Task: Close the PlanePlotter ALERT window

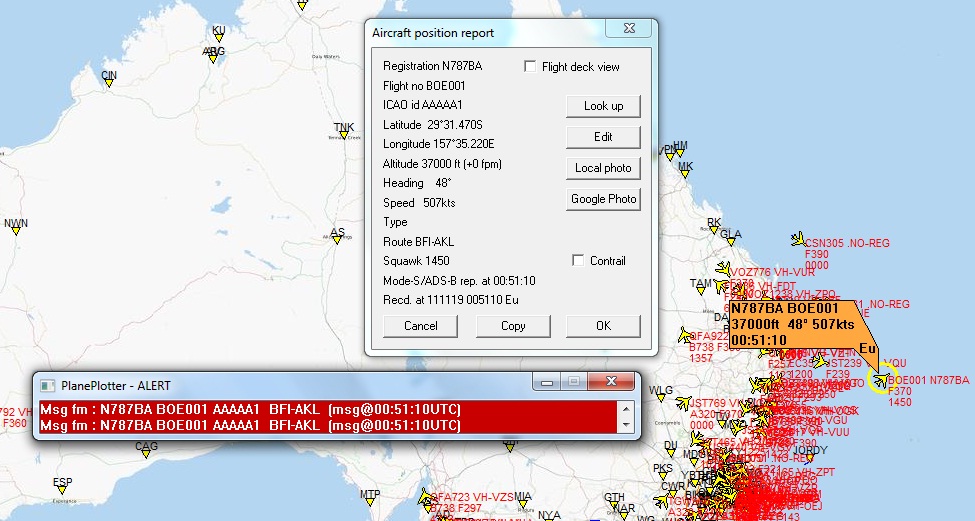Action: point(611,381)
